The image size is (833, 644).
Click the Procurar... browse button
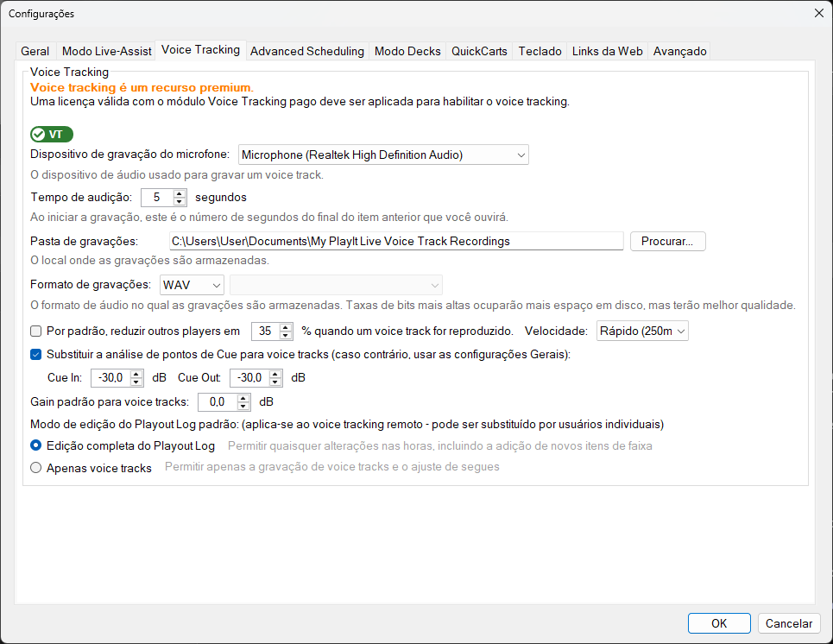coord(668,241)
